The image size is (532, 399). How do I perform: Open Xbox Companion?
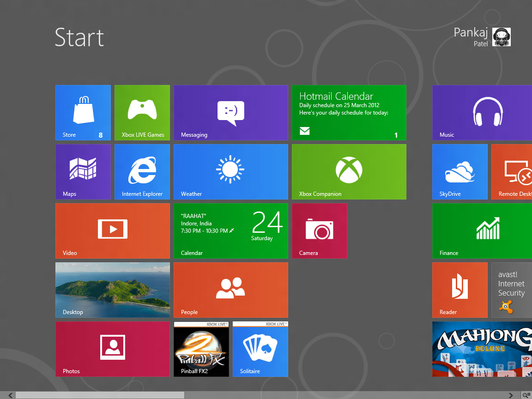(x=349, y=171)
